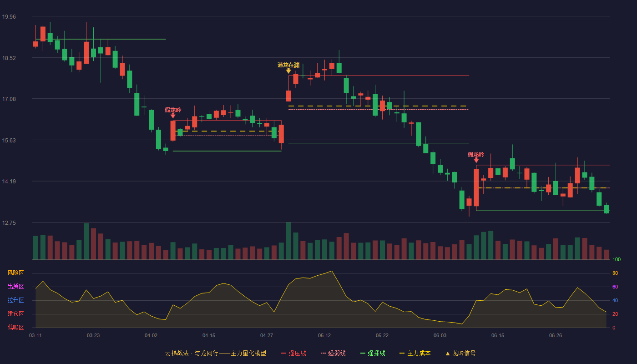Toggle the 强弱线 legend entry

(x=333, y=353)
